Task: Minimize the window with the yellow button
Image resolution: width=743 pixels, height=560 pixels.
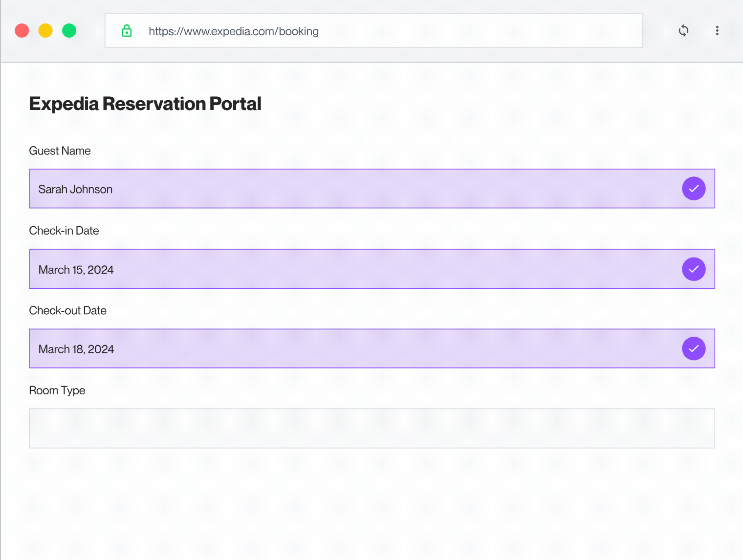Action: (x=45, y=31)
